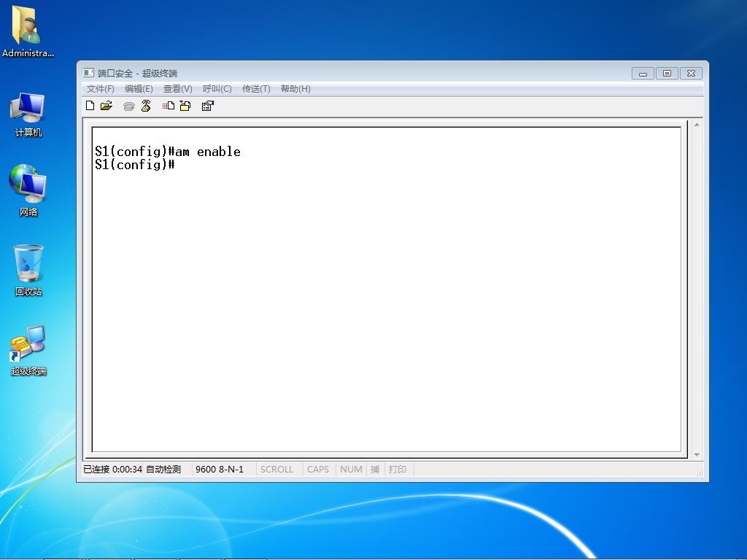
Task: Click the CAPS status indicator
Action: pyautogui.click(x=318, y=470)
